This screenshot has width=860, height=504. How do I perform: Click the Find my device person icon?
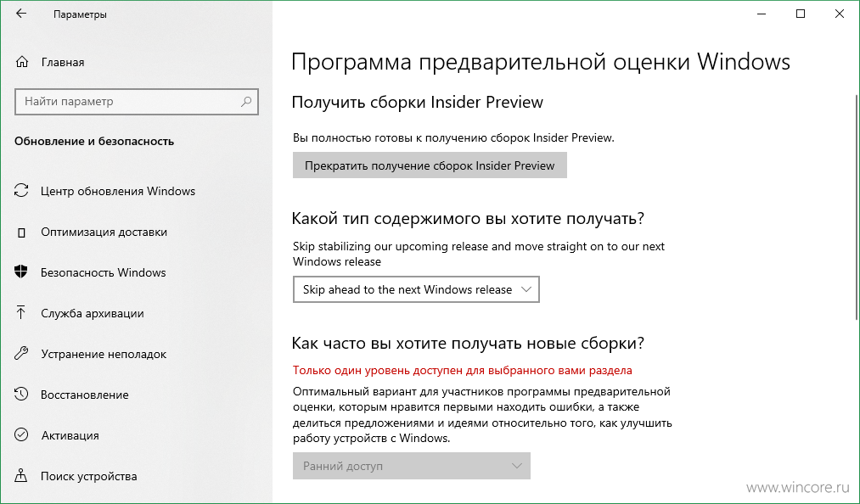[21, 475]
